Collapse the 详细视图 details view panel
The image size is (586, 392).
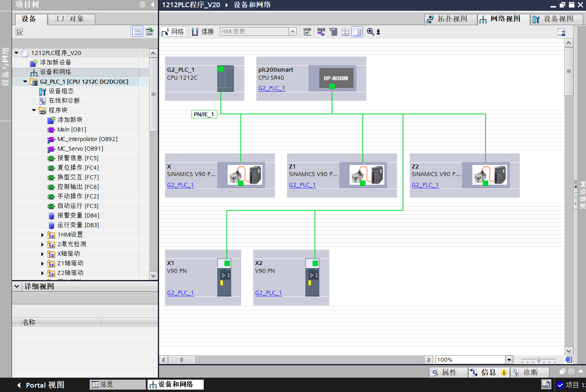(x=17, y=286)
